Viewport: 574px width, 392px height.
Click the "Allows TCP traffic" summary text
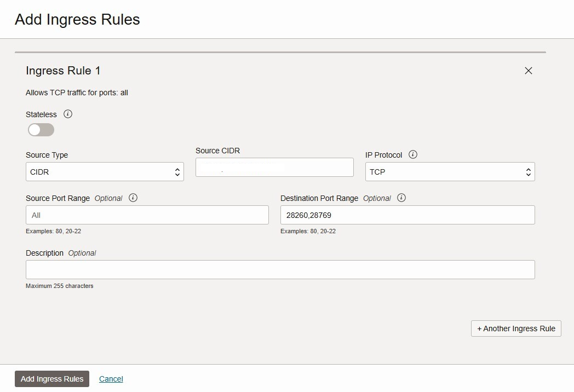coord(77,93)
